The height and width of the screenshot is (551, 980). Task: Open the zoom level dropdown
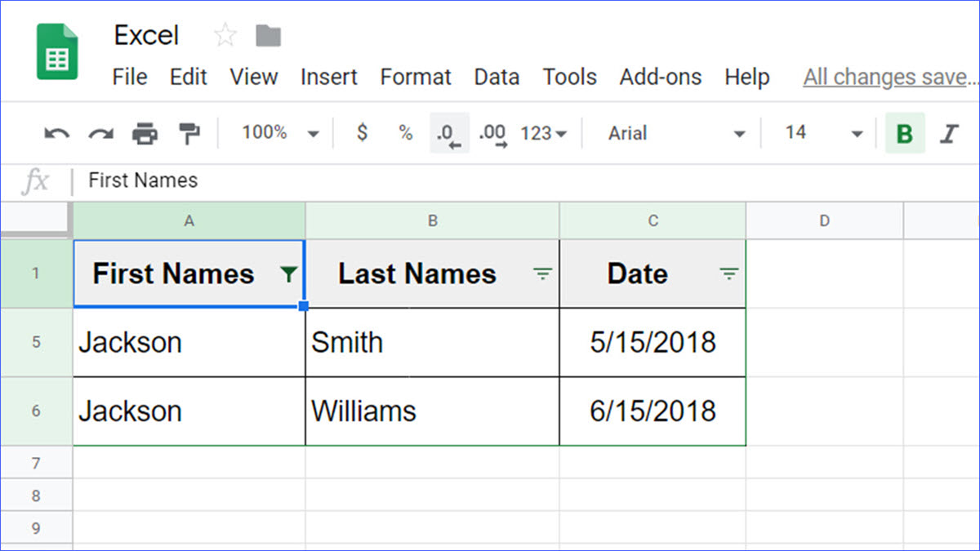coord(278,133)
